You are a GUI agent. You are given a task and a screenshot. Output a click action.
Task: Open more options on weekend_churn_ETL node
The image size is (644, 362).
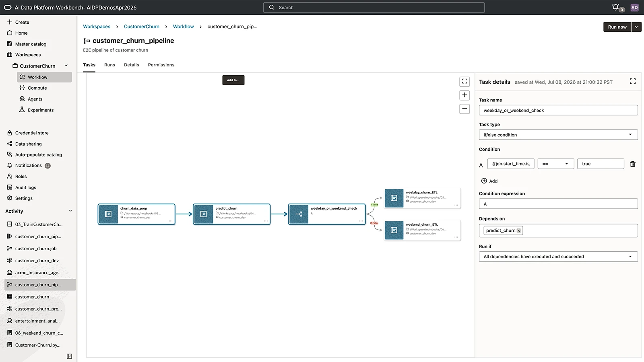coord(456,237)
